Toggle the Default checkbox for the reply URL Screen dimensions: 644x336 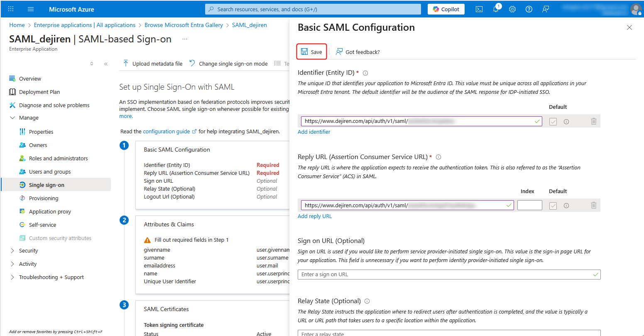tap(553, 206)
